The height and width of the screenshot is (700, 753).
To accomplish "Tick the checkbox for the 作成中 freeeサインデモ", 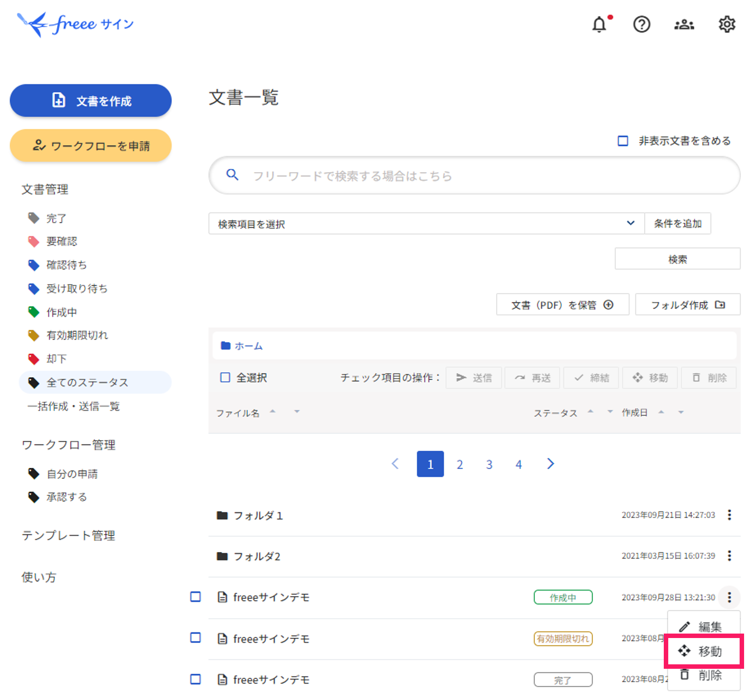I will (195, 597).
